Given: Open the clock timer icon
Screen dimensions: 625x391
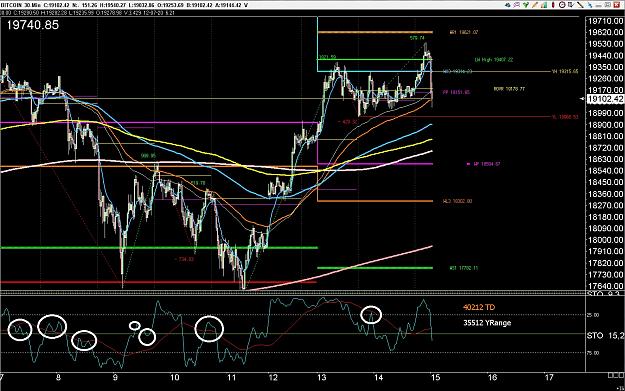Looking at the screenshot, I should coord(562,5).
